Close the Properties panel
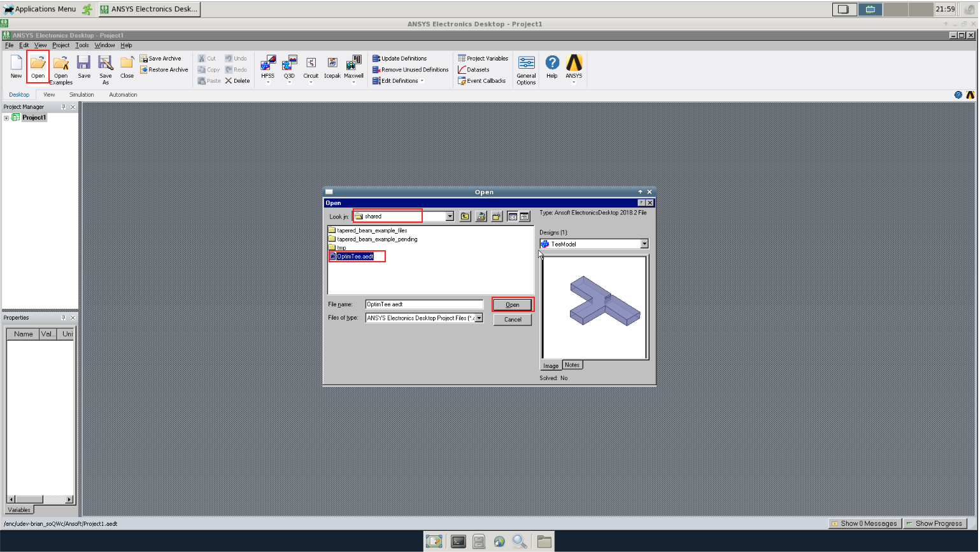This screenshot has width=980, height=552. pyautogui.click(x=73, y=318)
